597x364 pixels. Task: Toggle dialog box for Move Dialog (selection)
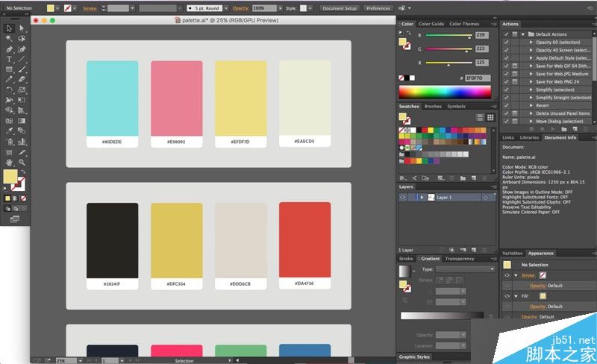(515, 121)
